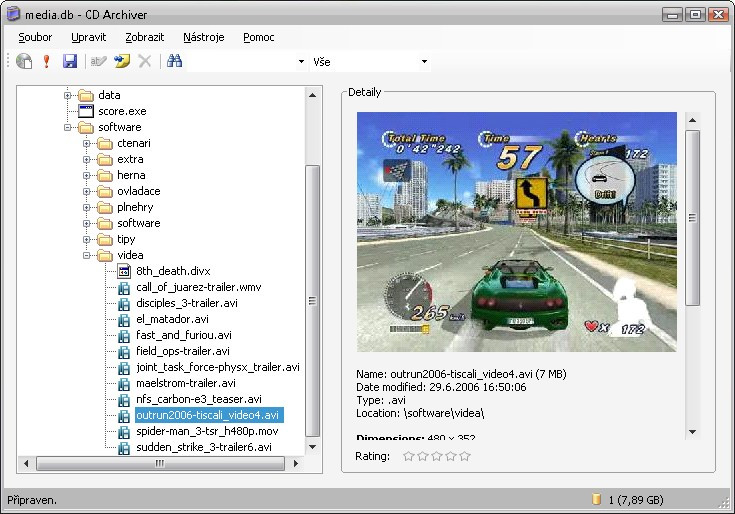Click the Location: \software\videa\ text

tap(420, 413)
